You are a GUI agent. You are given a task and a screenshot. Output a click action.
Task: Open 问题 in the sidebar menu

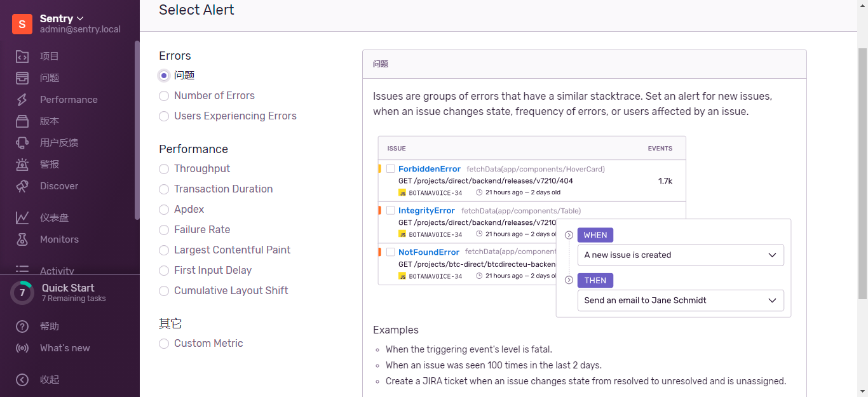50,78
